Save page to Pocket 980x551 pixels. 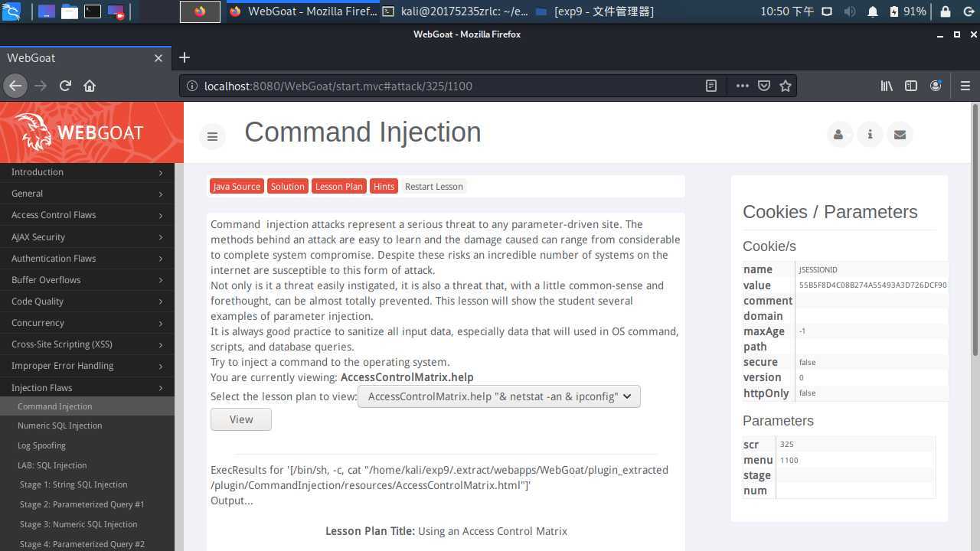[x=763, y=86]
